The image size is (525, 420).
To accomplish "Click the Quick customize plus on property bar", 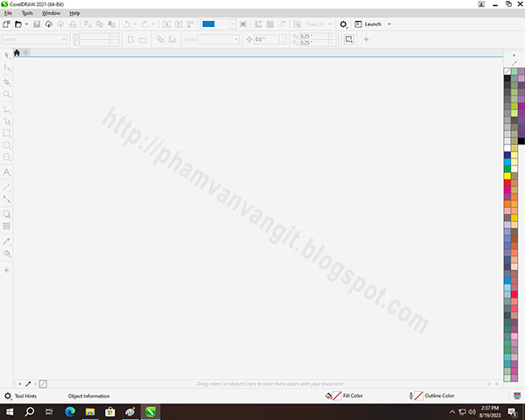I will coord(367,39).
